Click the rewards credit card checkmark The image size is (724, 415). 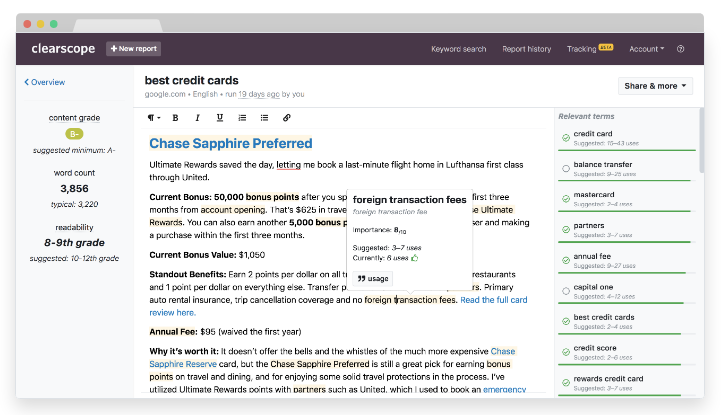tap(566, 383)
